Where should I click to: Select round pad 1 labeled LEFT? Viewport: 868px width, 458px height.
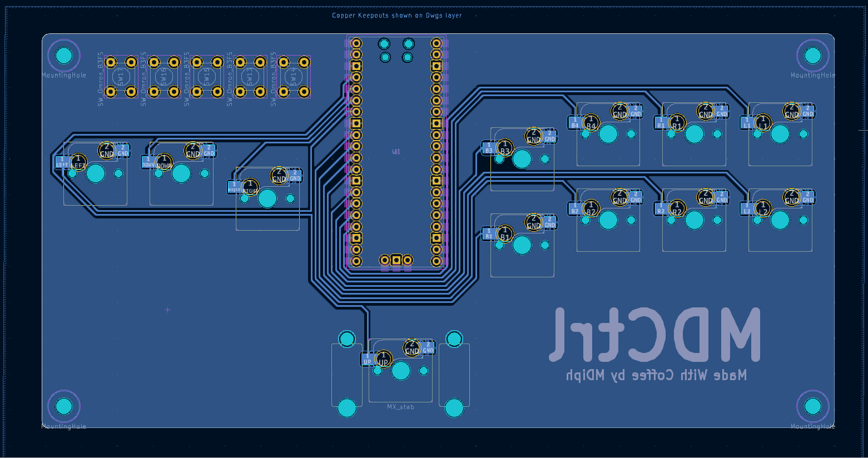click(x=78, y=162)
